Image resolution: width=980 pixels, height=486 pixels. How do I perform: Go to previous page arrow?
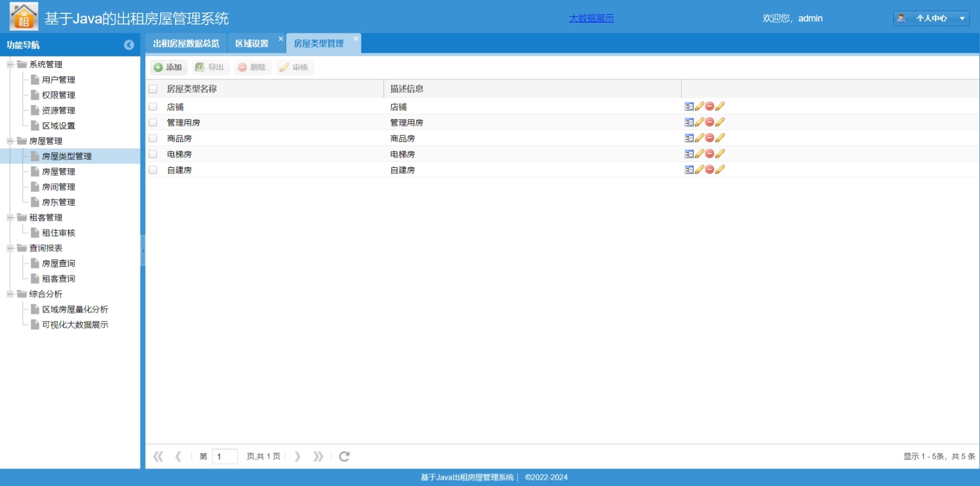[178, 457]
